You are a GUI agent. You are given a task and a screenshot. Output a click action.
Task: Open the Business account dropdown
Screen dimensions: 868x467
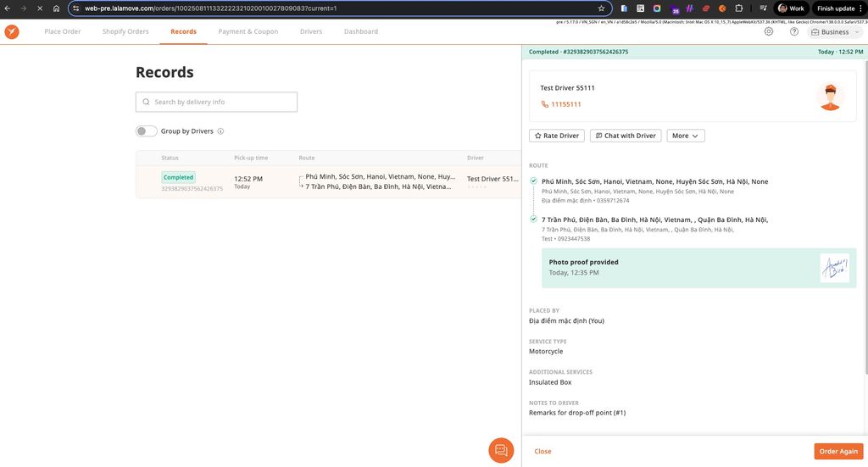pyautogui.click(x=834, y=31)
